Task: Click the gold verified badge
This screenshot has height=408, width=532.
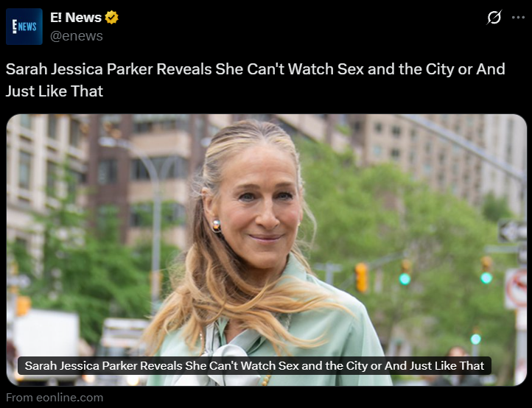Action: point(111,17)
